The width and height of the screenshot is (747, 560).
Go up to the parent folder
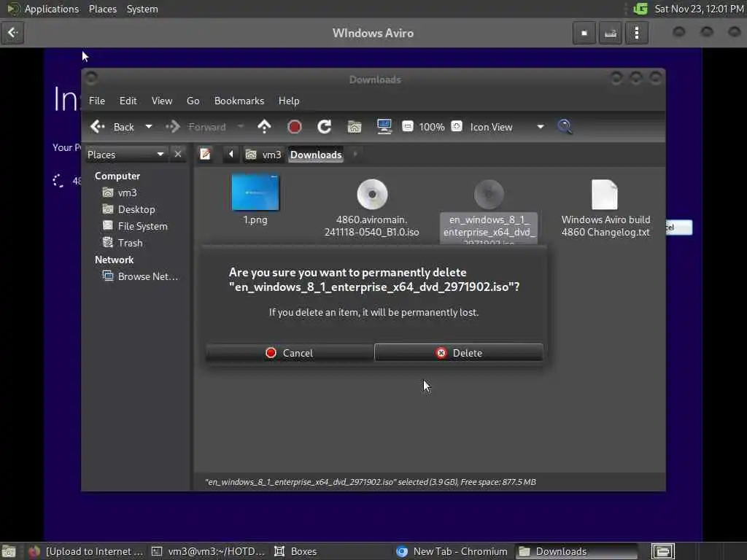pyautogui.click(x=264, y=127)
